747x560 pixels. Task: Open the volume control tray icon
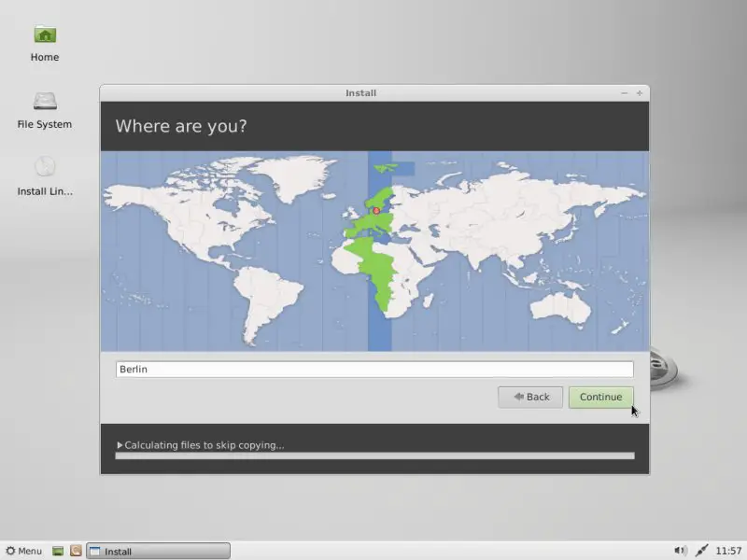click(680, 551)
